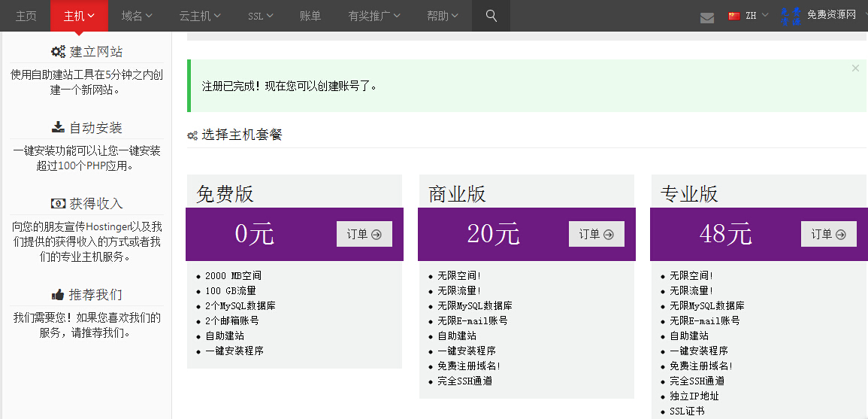Open the search magnifier icon
This screenshot has width=868, height=419.
pyautogui.click(x=491, y=16)
